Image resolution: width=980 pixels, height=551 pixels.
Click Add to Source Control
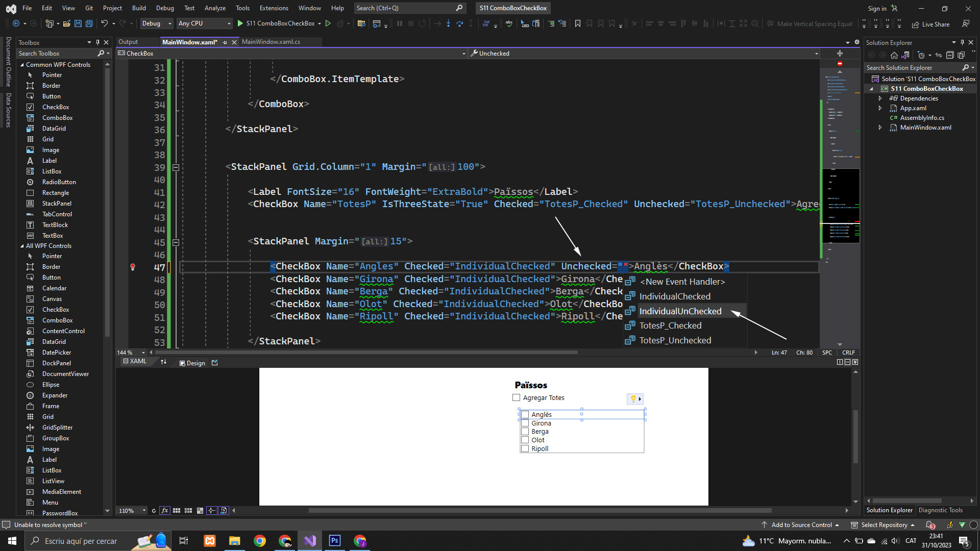[801, 525]
